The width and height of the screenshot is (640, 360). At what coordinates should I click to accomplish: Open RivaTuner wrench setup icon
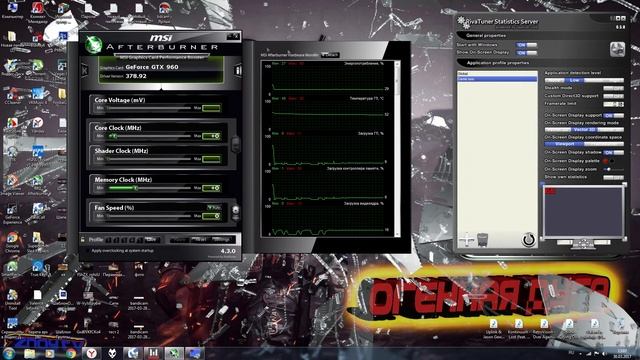[617, 49]
